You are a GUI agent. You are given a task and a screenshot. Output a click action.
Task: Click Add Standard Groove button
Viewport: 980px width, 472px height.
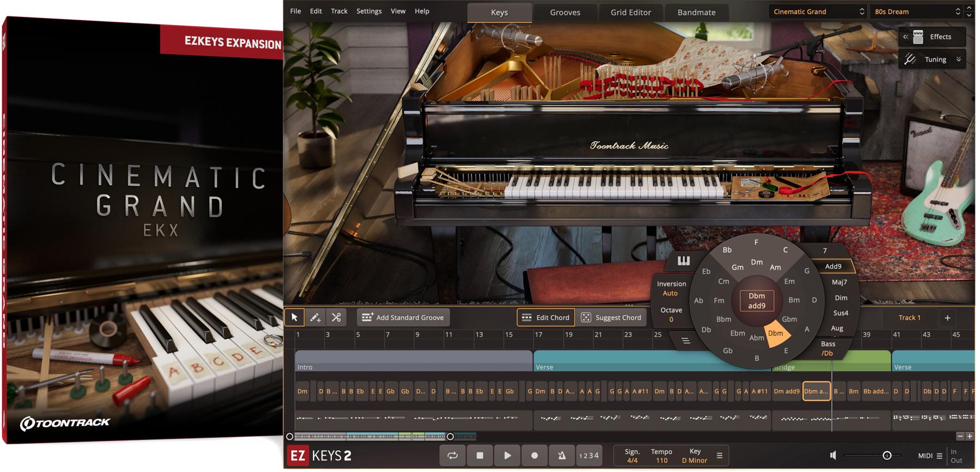403,317
